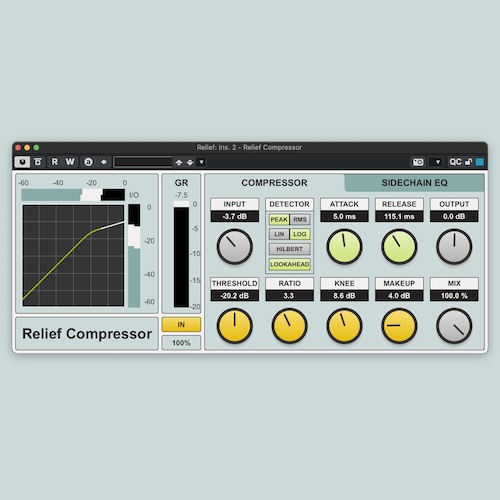Expand the dropdown beside camera icon
Viewport: 500px width, 500px height.
[438, 162]
